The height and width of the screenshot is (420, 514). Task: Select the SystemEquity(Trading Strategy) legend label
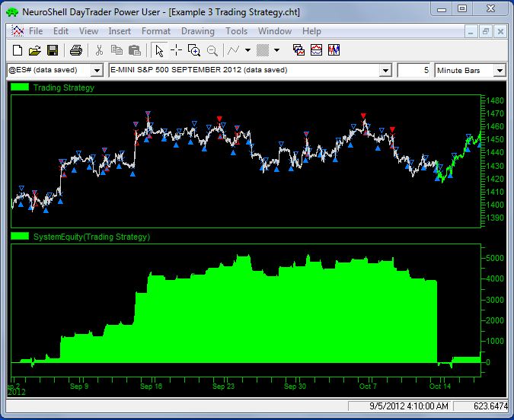(92, 237)
